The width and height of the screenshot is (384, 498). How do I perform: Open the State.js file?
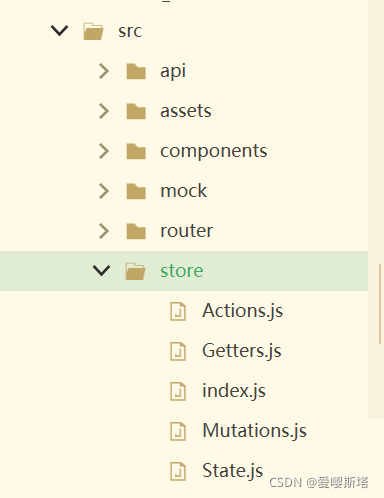point(233,471)
